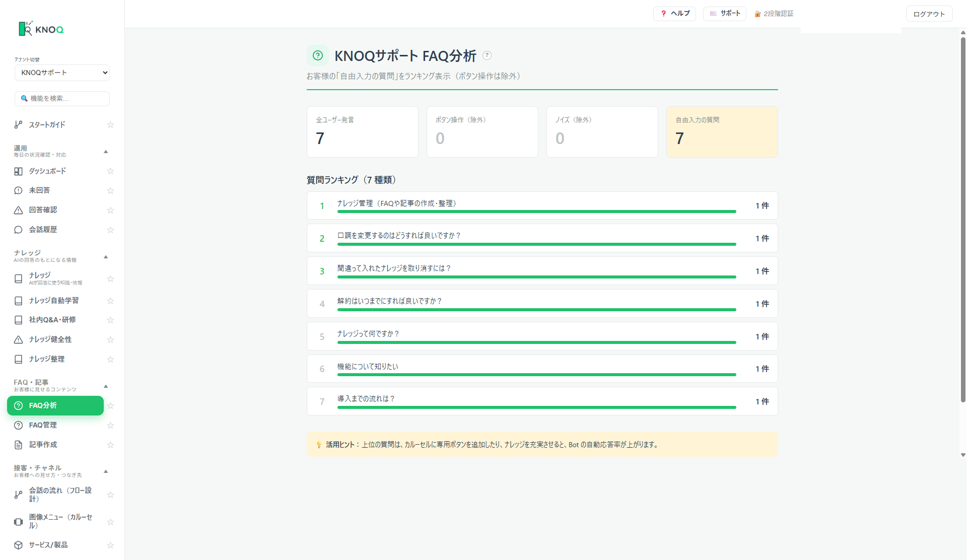Toggle the favorite star for ナレッジ自動学習
Screen dimensions: 967x560
pyautogui.click(x=110, y=301)
